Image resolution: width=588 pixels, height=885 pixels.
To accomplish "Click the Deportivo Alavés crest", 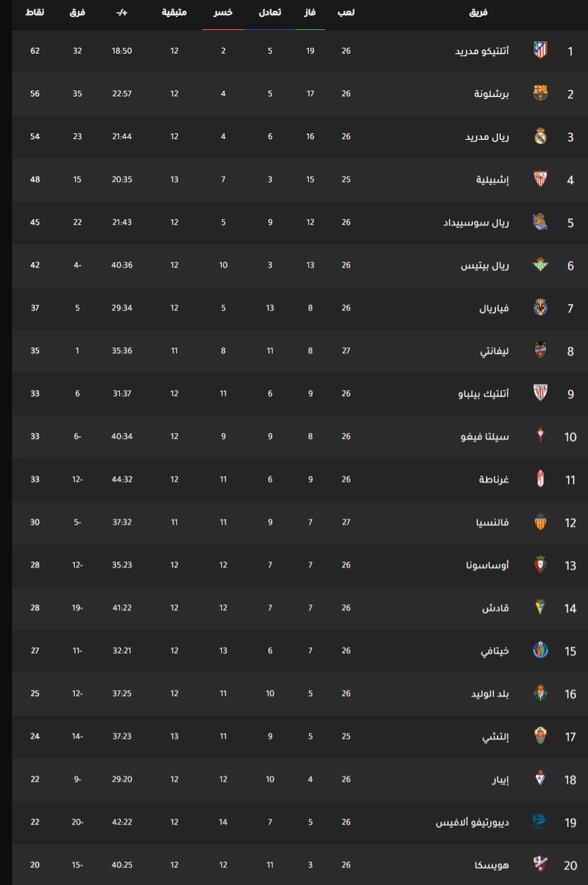I will click(x=541, y=822).
